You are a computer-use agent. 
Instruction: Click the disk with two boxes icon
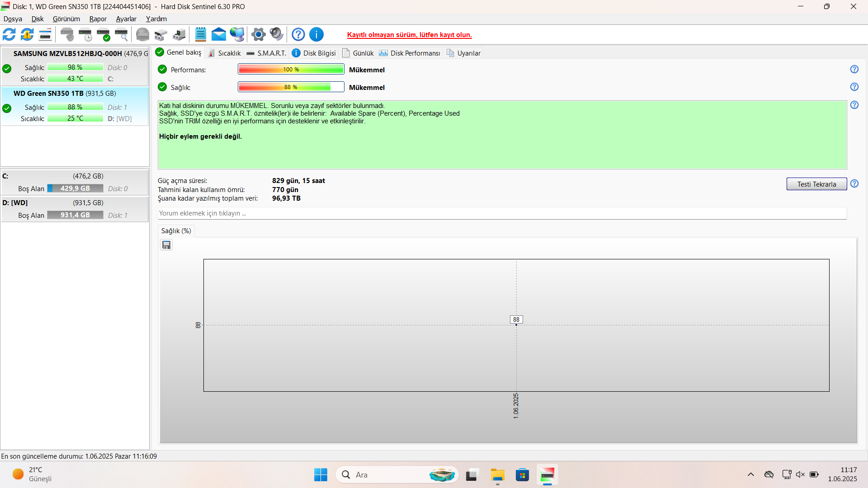click(160, 34)
